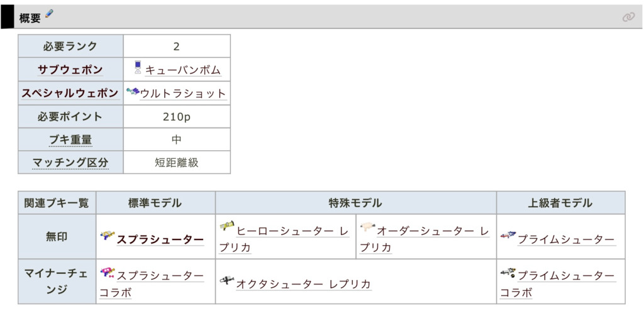
Task: Click the chain link anchor icon
Action: (628, 17)
